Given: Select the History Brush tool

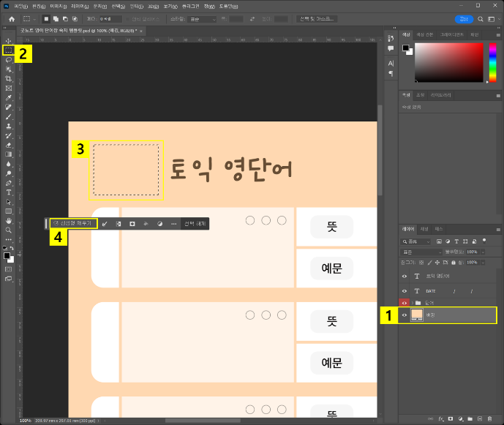Looking at the screenshot, I should pos(8,135).
